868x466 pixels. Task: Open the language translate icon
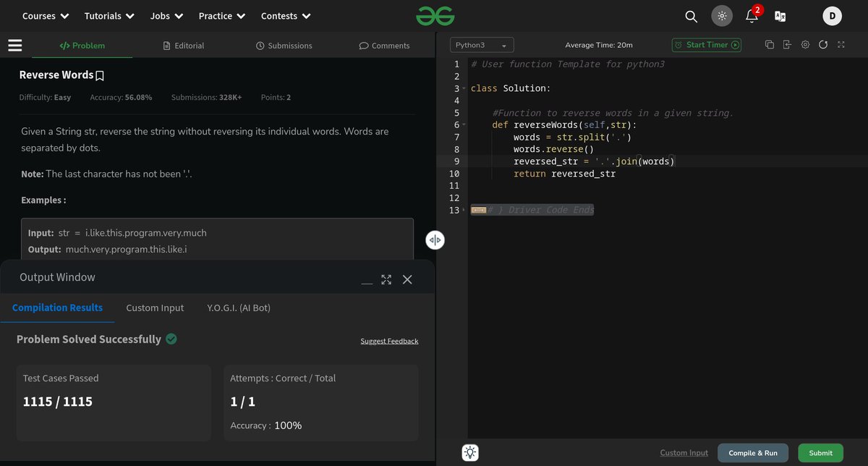click(780, 16)
